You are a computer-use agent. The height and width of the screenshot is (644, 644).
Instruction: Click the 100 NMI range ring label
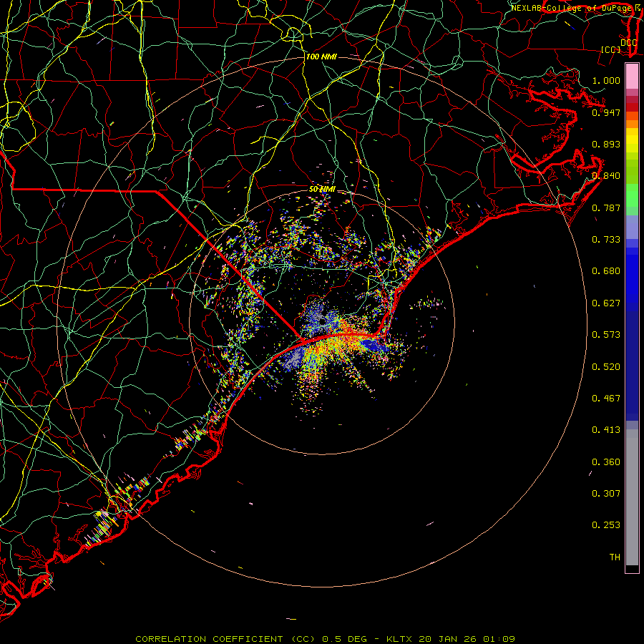[x=321, y=57]
